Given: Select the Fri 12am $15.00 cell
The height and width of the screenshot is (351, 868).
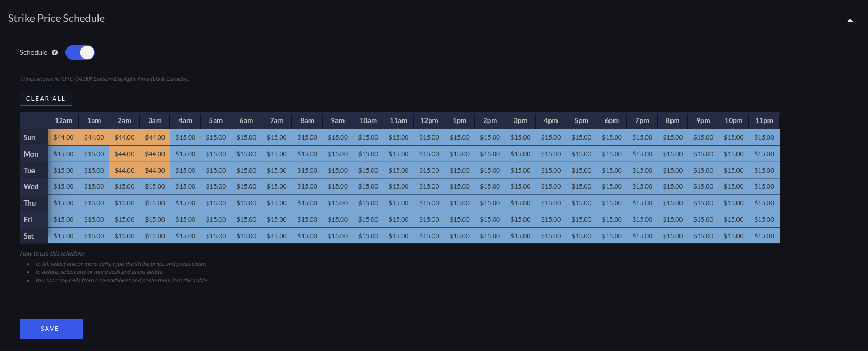Looking at the screenshot, I should click(63, 219).
